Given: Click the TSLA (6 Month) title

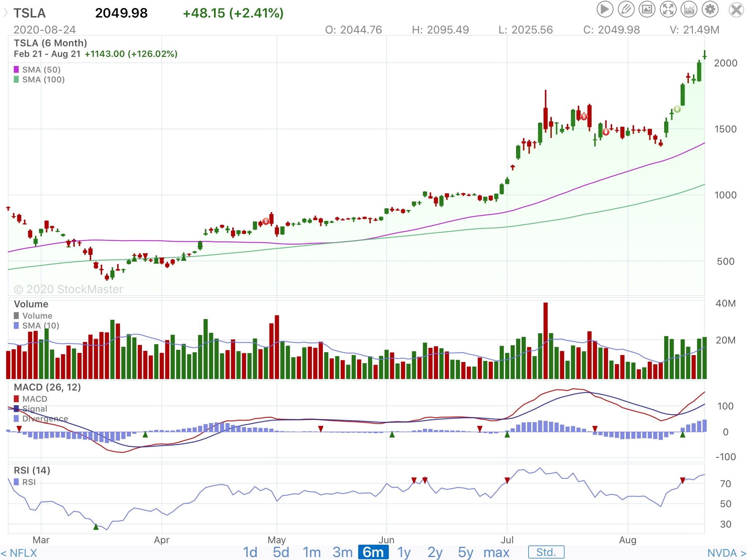Looking at the screenshot, I should pos(50,43).
